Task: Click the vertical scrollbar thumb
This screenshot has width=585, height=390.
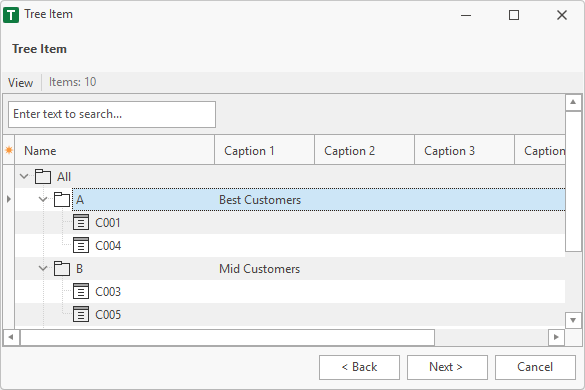Action: click(x=573, y=181)
